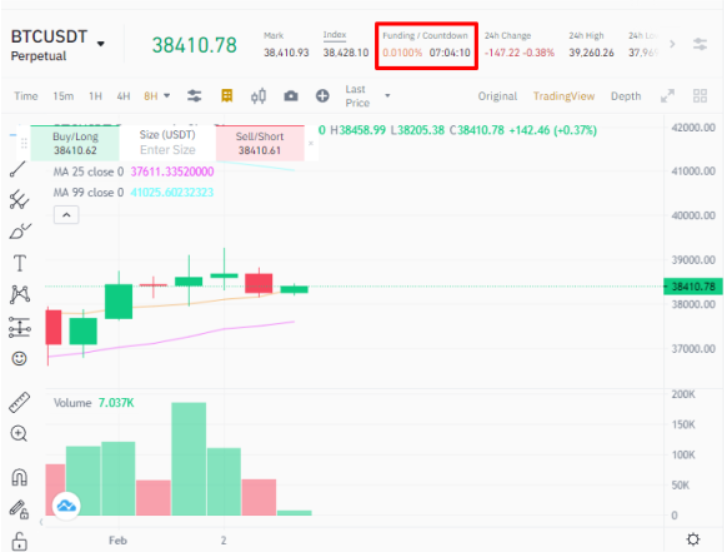
Task: Toggle magnet mode for drawings
Action: 19,476
